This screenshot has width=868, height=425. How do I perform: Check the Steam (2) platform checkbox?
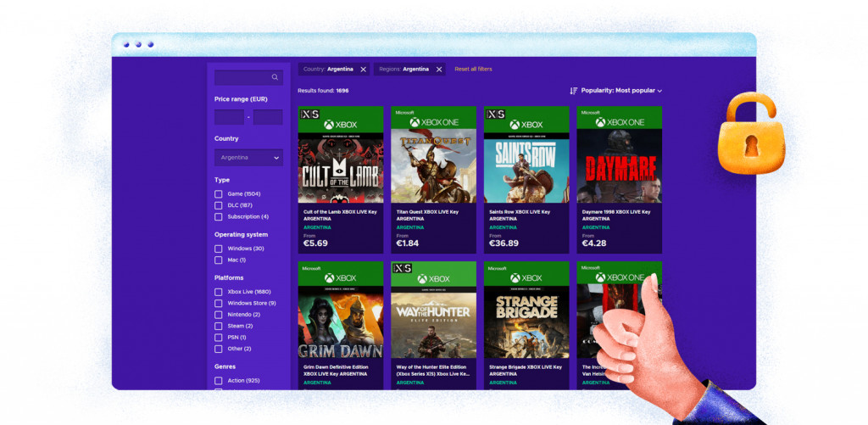(x=218, y=327)
